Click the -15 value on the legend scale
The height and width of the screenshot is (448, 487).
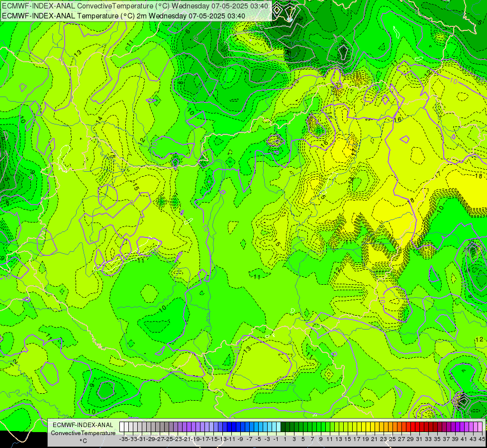(x=214, y=439)
